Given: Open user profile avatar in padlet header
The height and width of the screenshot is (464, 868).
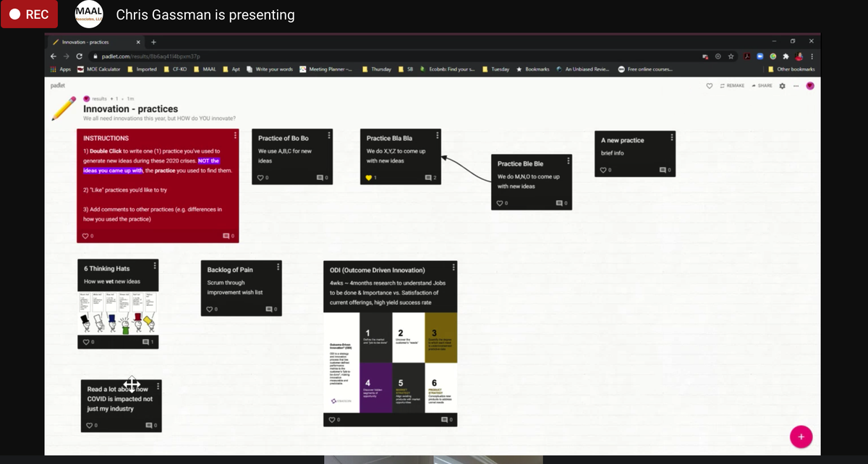Looking at the screenshot, I should (810, 86).
